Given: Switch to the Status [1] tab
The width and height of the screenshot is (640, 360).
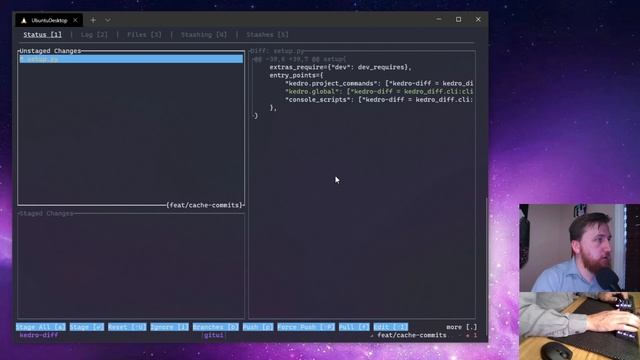Looking at the screenshot, I should pyautogui.click(x=42, y=35).
